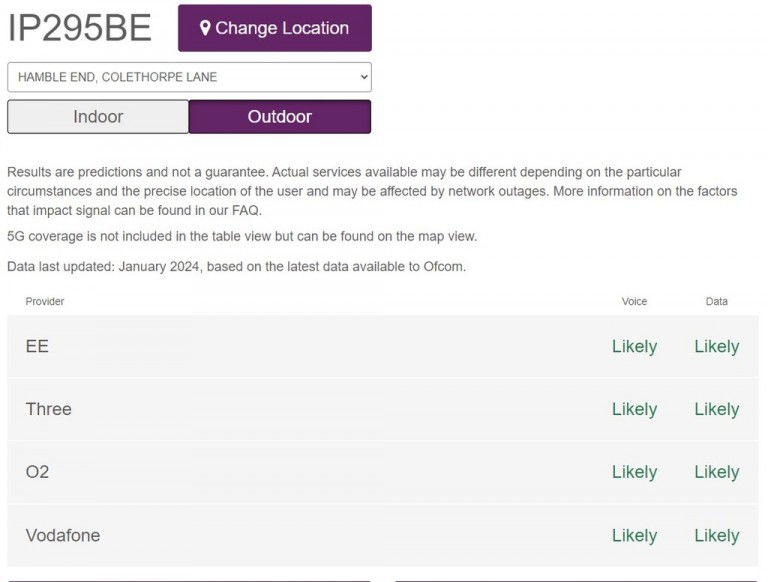Click Three's Data 'Likely' status
This screenshot has width=768, height=582.
pos(716,409)
